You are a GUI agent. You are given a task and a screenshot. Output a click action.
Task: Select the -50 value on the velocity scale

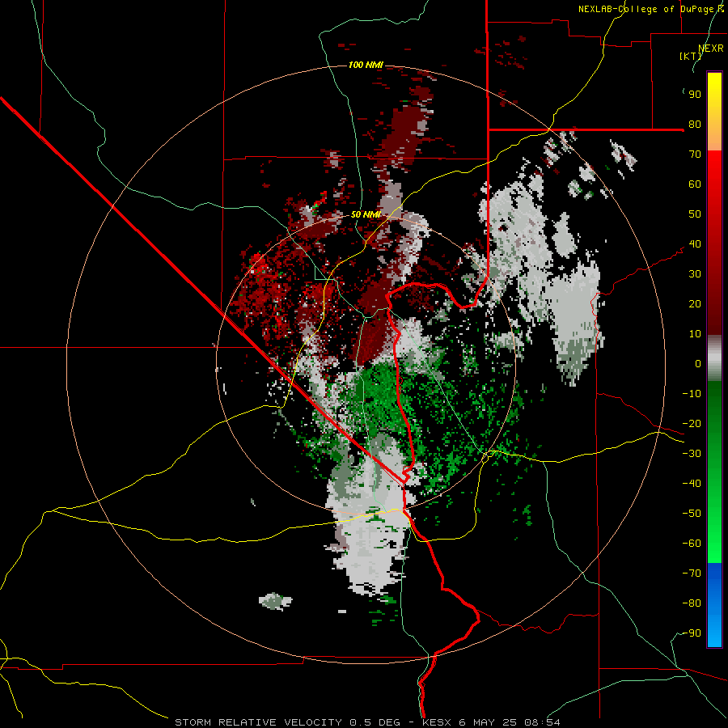692,514
